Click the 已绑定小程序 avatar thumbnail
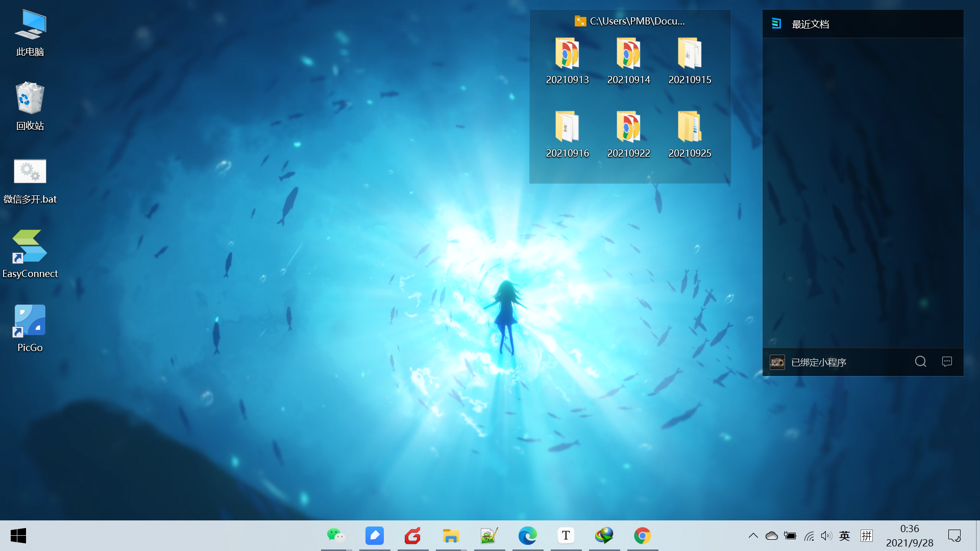Screen dimensions: 980x551 [x=777, y=362]
